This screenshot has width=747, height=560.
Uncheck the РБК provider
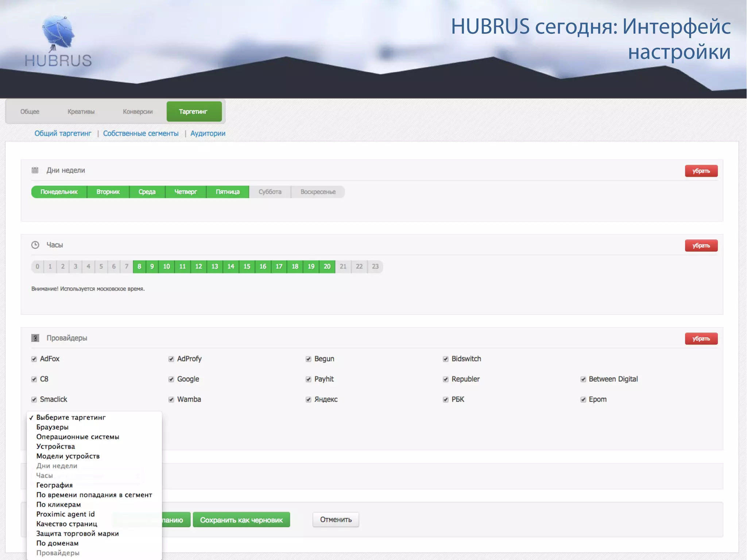point(445,399)
